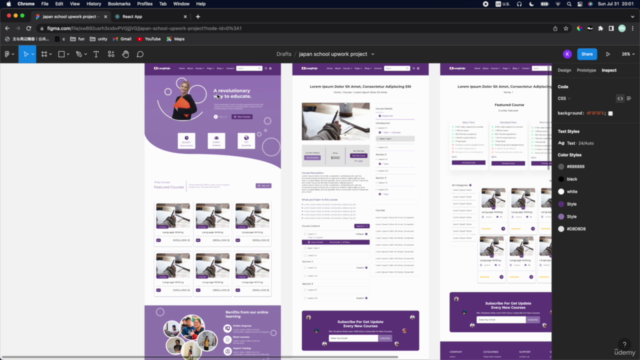This screenshot has width=640, height=360.
Task: Select the Move tool
Action: coord(25,54)
